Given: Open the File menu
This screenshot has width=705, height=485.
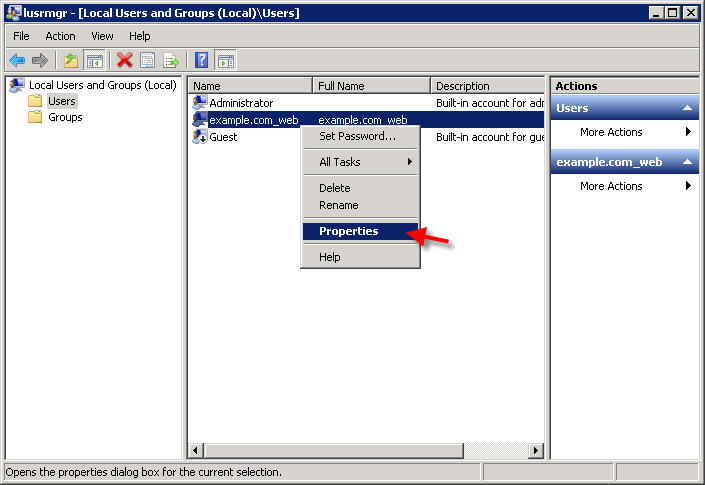Looking at the screenshot, I should (21, 36).
